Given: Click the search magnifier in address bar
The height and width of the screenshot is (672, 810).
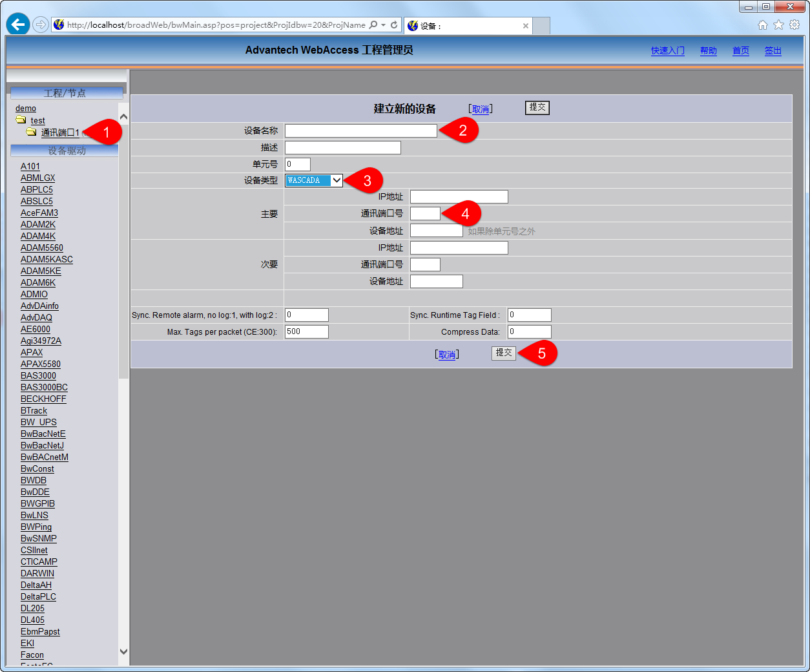Looking at the screenshot, I should tap(373, 25).
